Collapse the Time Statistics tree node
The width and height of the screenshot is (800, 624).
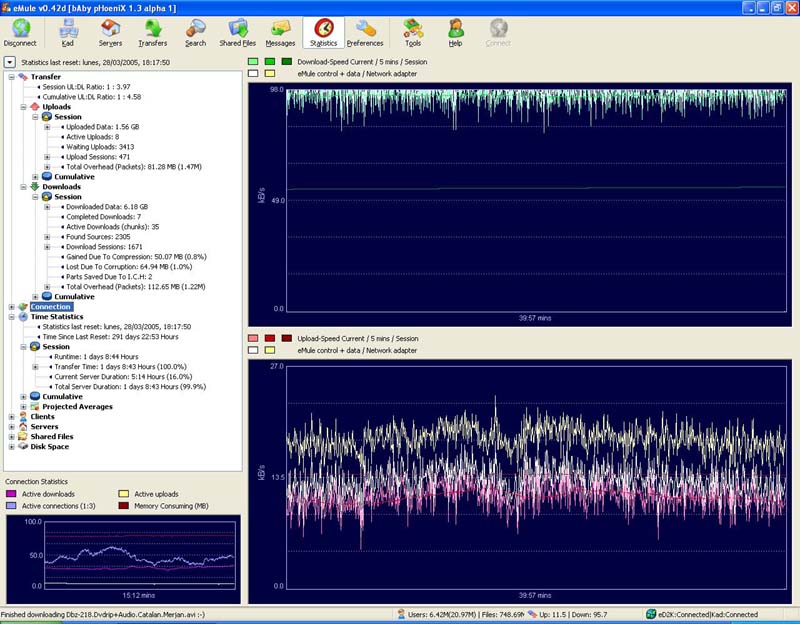pyautogui.click(x=11, y=317)
